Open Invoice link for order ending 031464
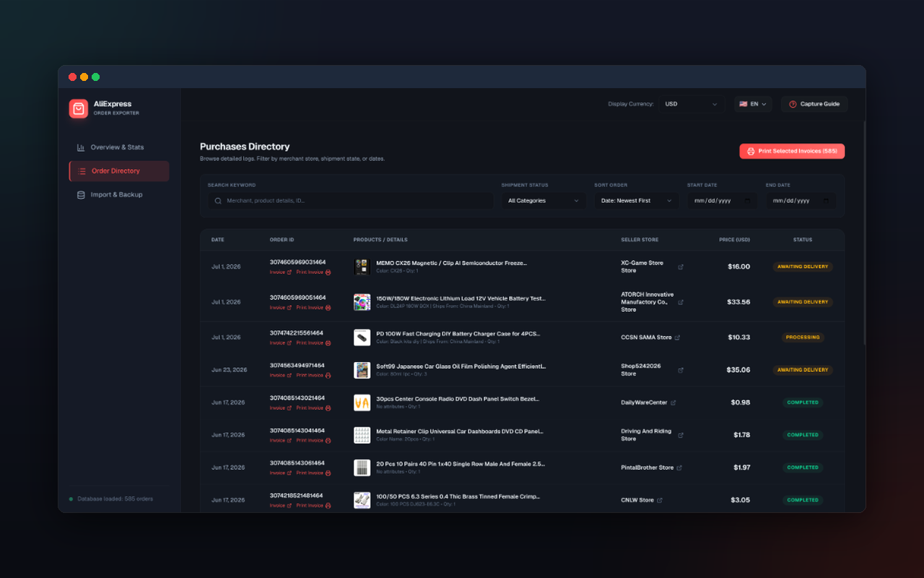The image size is (924, 578). click(281, 272)
